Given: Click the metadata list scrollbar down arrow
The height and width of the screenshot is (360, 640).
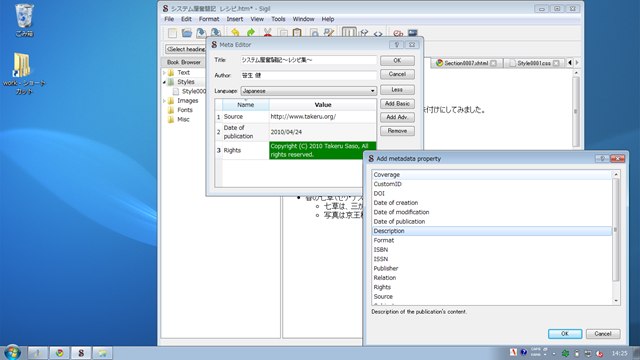Looking at the screenshot, I should [616, 301].
